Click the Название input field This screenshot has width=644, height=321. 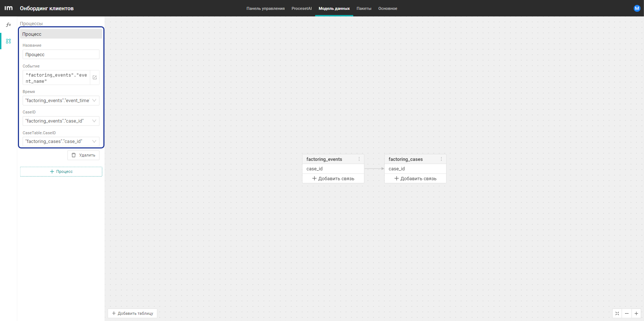[61, 54]
